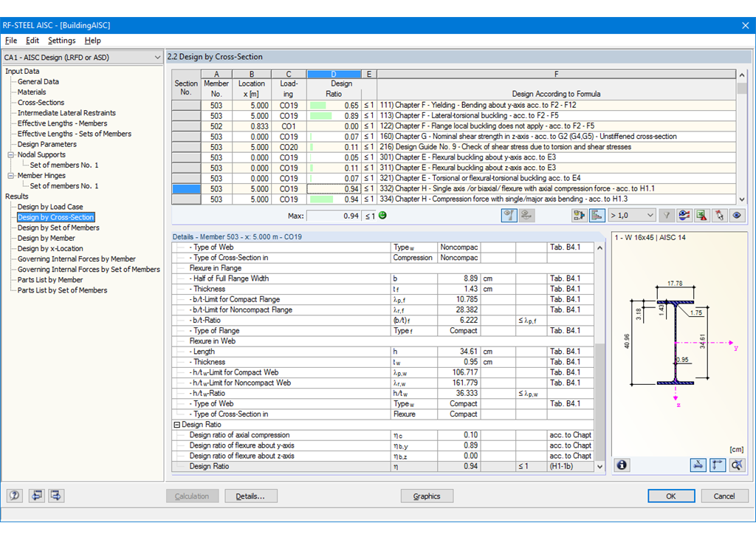Toggle colored result bars display button
756x540 pixels.
click(x=597, y=215)
